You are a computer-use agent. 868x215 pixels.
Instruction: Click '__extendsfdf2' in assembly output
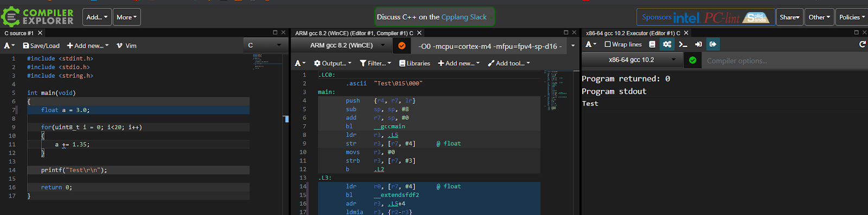pyautogui.click(x=397, y=195)
